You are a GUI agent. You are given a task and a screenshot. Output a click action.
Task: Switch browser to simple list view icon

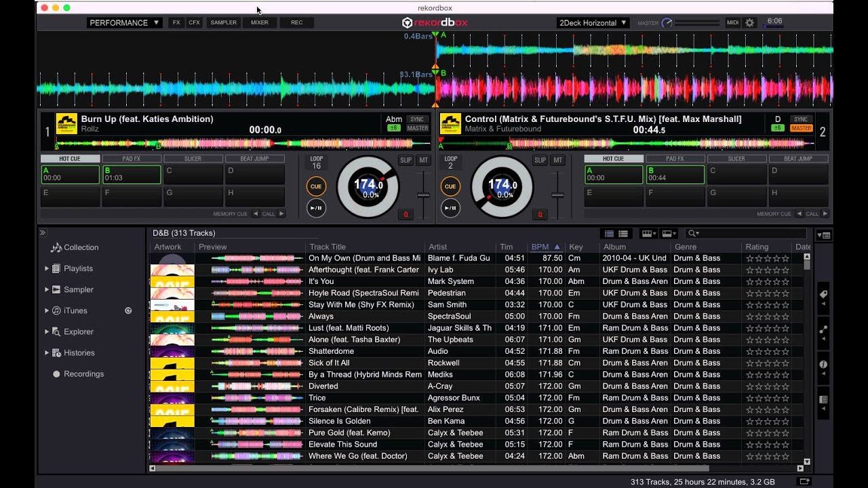click(609, 233)
